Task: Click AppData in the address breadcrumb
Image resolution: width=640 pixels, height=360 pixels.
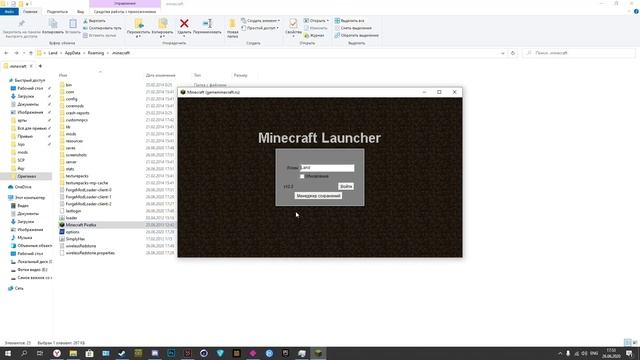Action: pos(72,53)
